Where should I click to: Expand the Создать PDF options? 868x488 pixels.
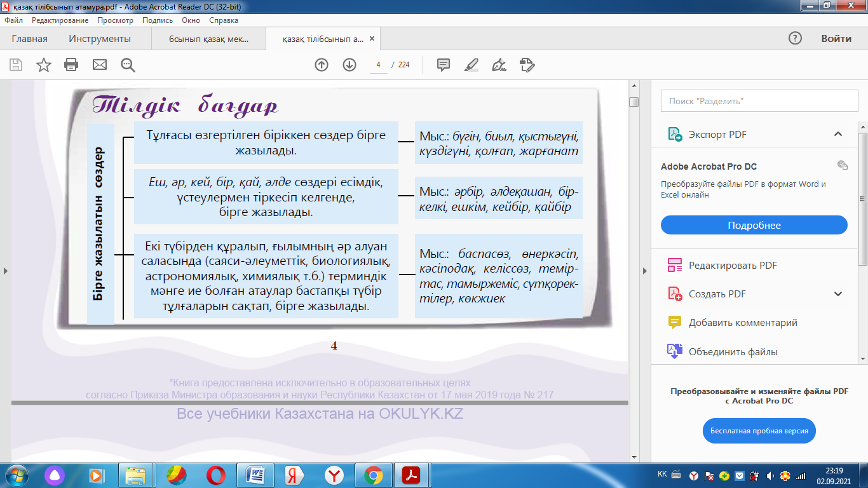(x=838, y=294)
